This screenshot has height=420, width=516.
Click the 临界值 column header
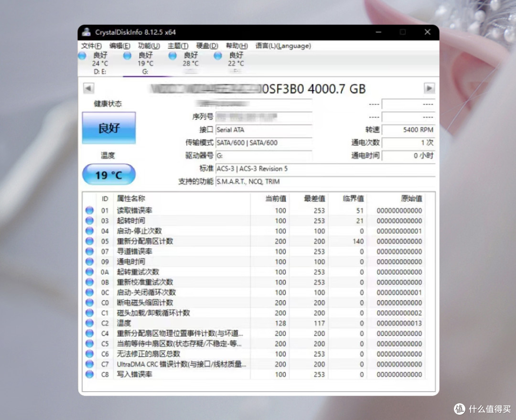(x=354, y=199)
